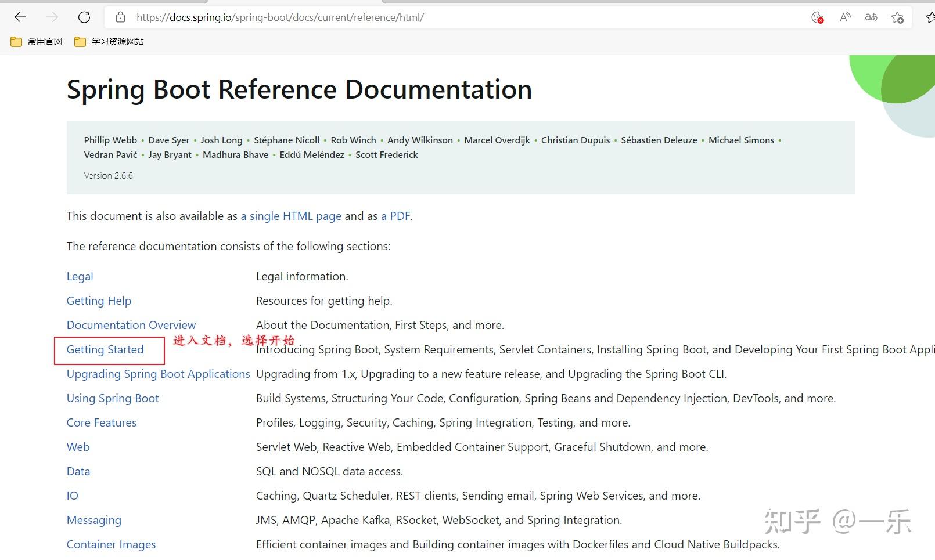The height and width of the screenshot is (560, 935).
Task: Go to the Getting Started section
Action: pyautogui.click(x=105, y=349)
